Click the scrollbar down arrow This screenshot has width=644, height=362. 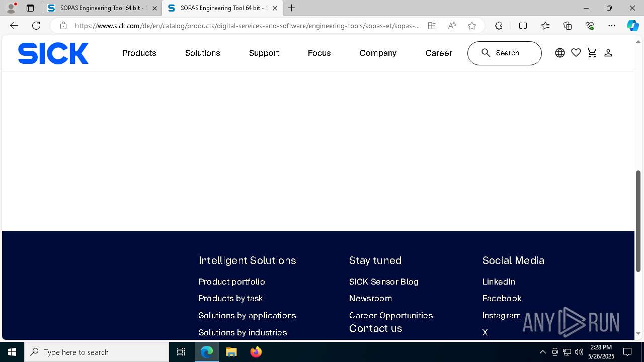[638, 333]
